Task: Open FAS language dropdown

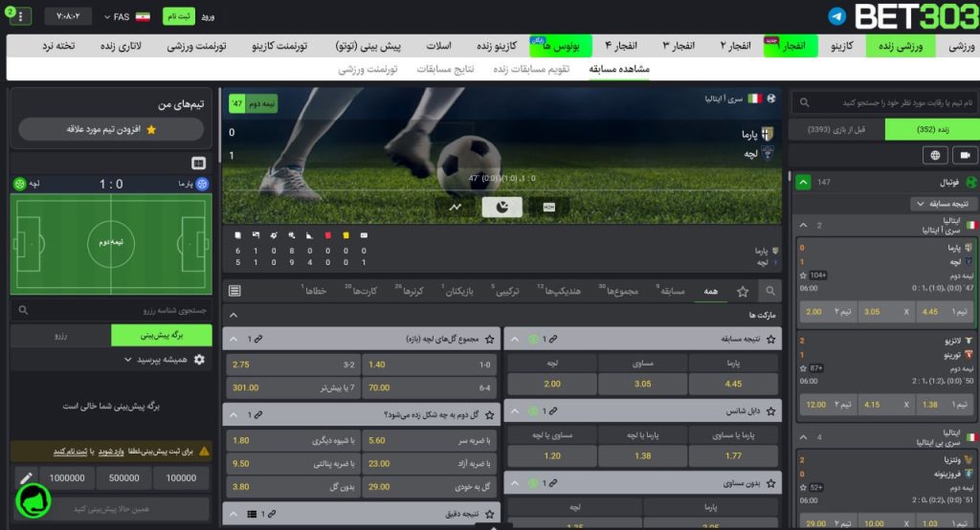Action: coord(125,17)
